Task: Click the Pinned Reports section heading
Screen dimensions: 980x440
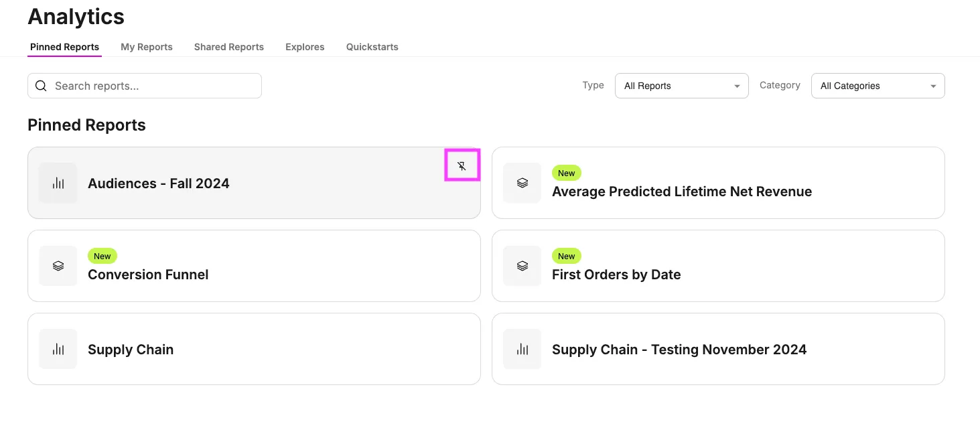Action: point(86,125)
